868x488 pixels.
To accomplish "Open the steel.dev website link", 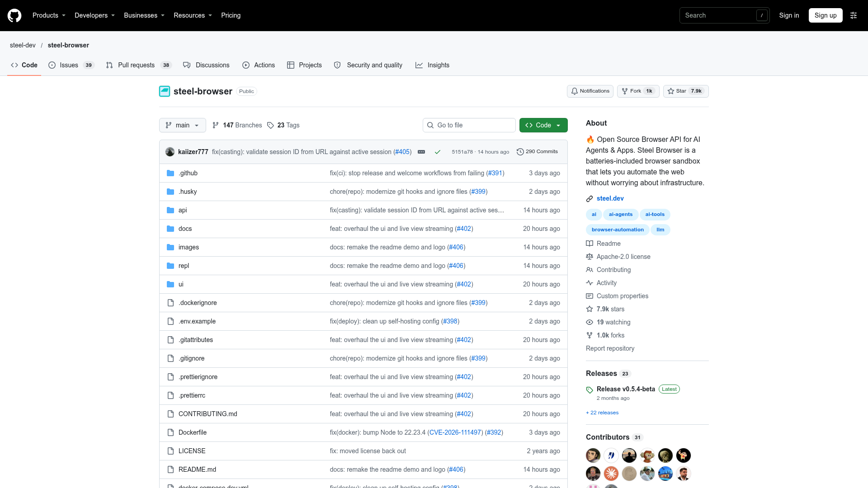I will (x=610, y=198).
